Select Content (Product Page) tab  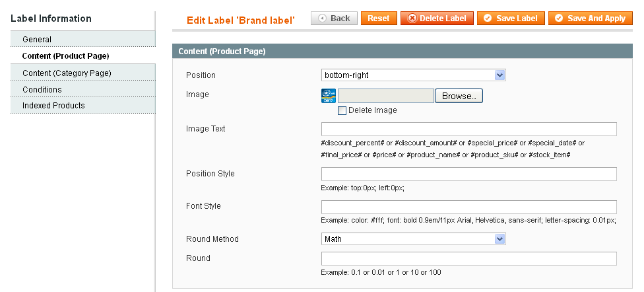(x=65, y=56)
